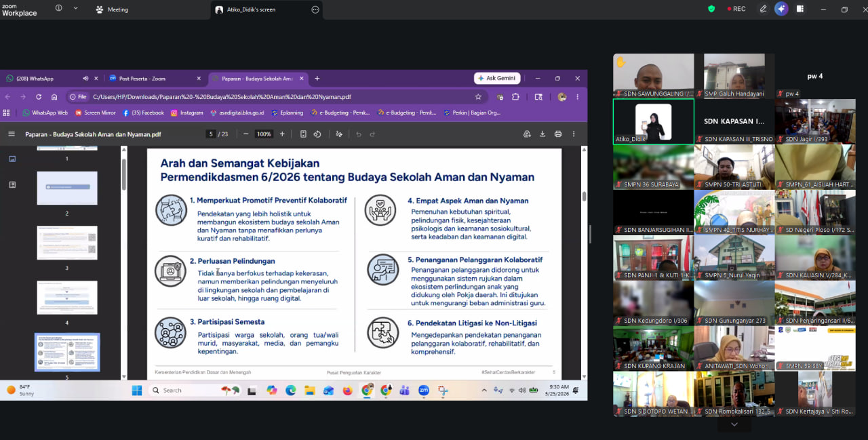The width and height of the screenshot is (868, 440).
Task: Open the Zoom annotate pencil icon
Action: (764, 9)
